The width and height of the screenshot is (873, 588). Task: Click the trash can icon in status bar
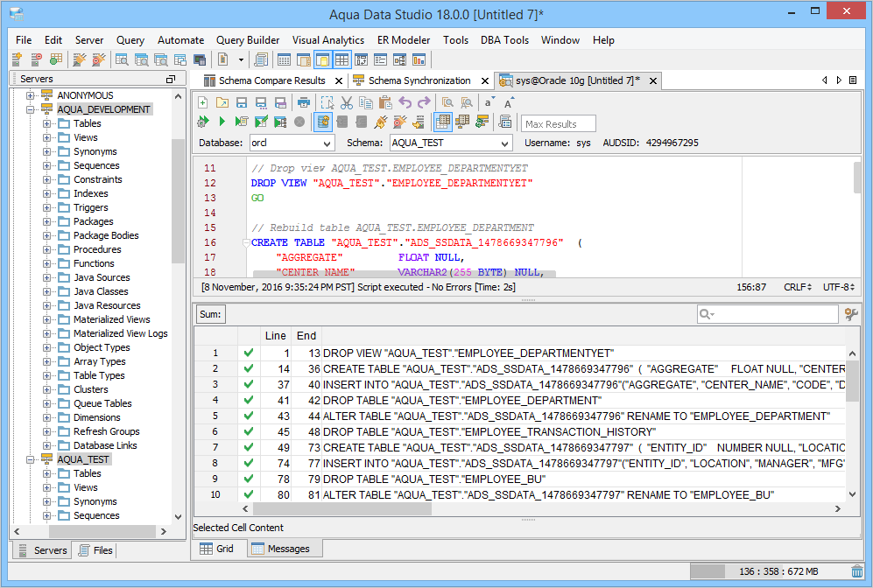point(856,571)
